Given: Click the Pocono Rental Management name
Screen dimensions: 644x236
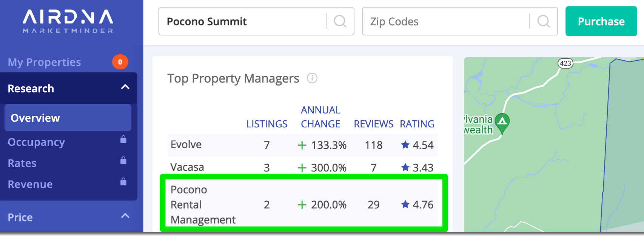Looking at the screenshot, I should click(x=203, y=205).
